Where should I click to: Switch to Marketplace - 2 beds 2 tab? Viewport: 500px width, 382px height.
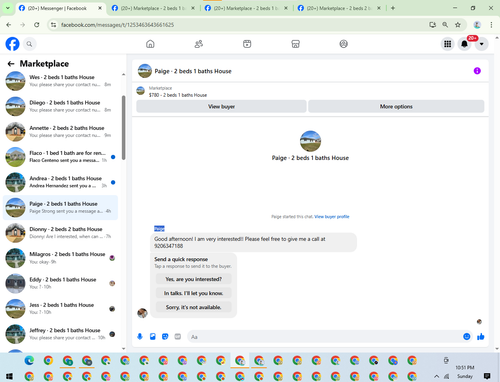point(339,8)
